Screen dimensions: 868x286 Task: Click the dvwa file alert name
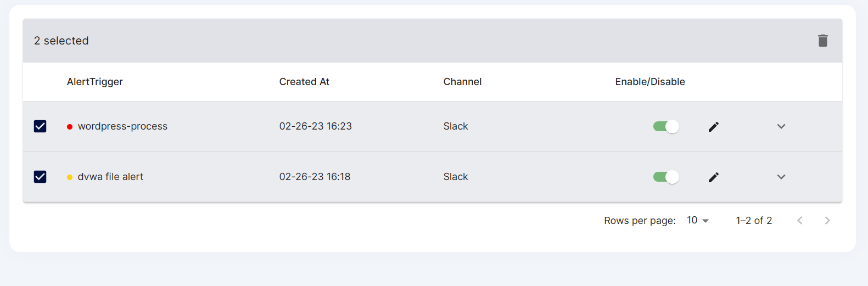pos(110,177)
